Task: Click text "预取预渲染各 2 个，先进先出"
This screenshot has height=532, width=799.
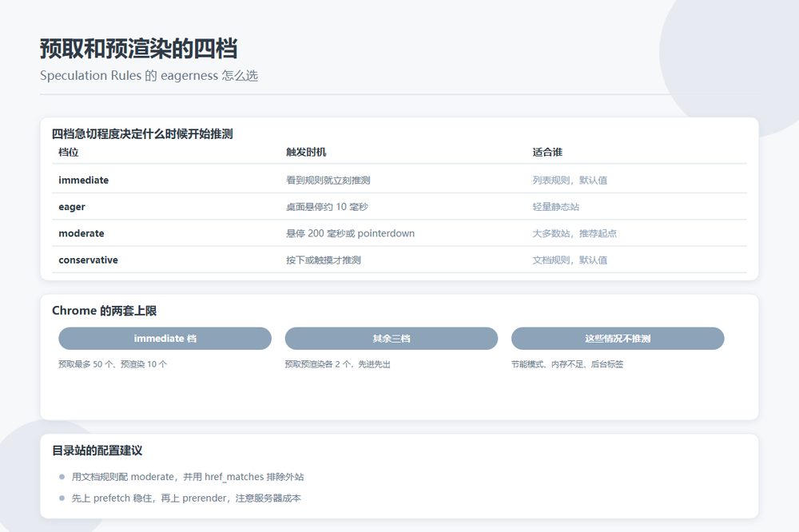Action: pyautogui.click(x=337, y=363)
